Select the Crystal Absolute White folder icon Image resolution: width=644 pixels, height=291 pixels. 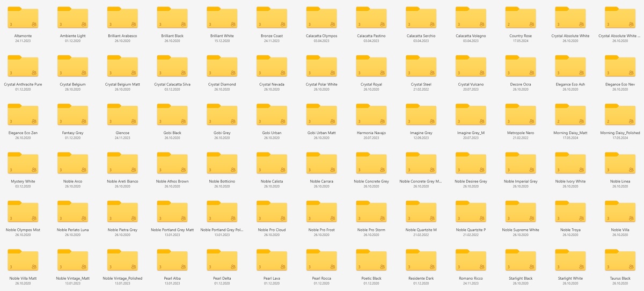coord(570,18)
